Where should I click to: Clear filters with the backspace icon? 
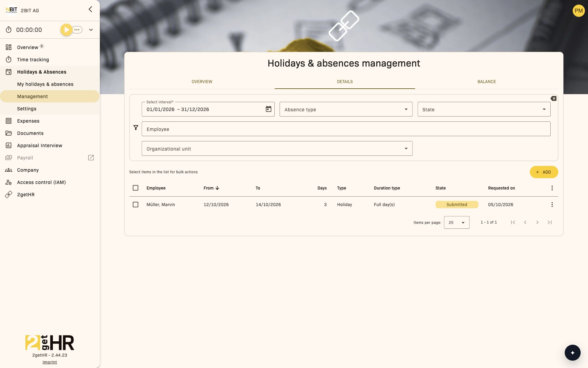tap(553, 98)
